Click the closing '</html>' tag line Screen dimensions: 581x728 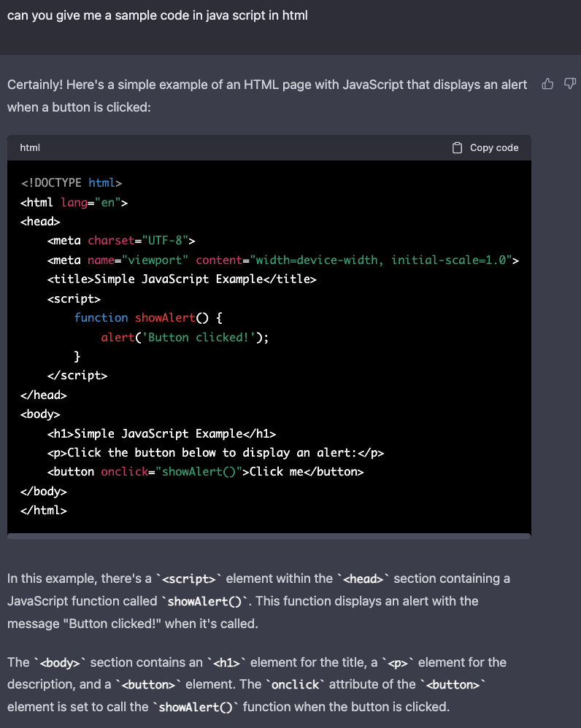44,511
